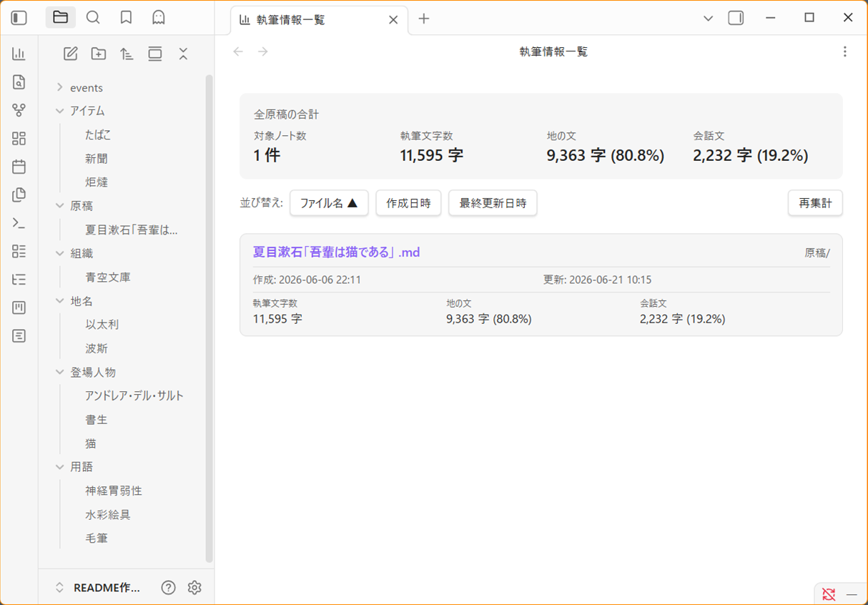Click the file search ribbon icon
868x605 pixels.
(19, 82)
